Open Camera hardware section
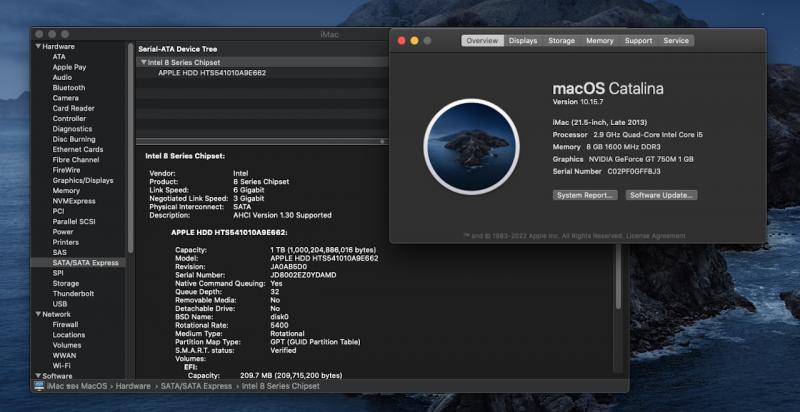The image size is (800, 412). [x=65, y=98]
